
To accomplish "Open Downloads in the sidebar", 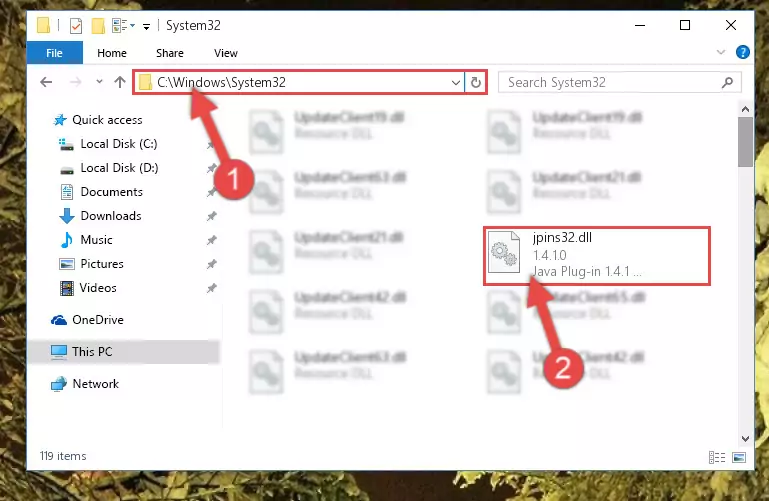I will click(111, 216).
